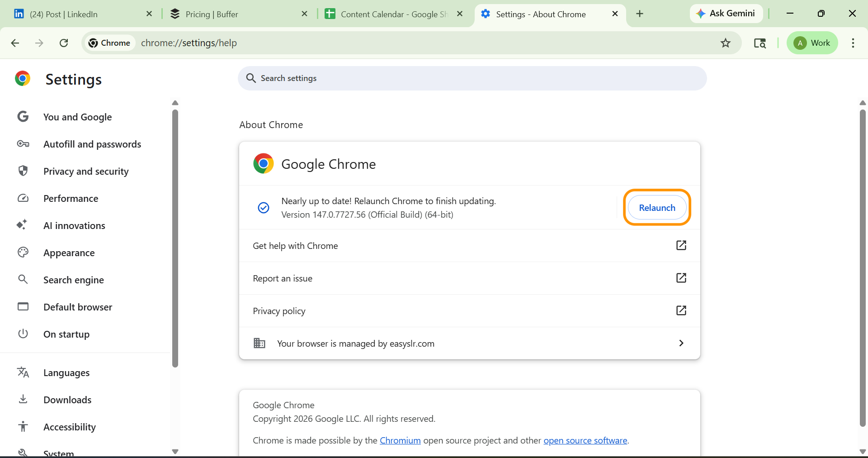The height and width of the screenshot is (458, 868).
Task: Select AI innovations in sidebar
Action: (x=74, y=225)
